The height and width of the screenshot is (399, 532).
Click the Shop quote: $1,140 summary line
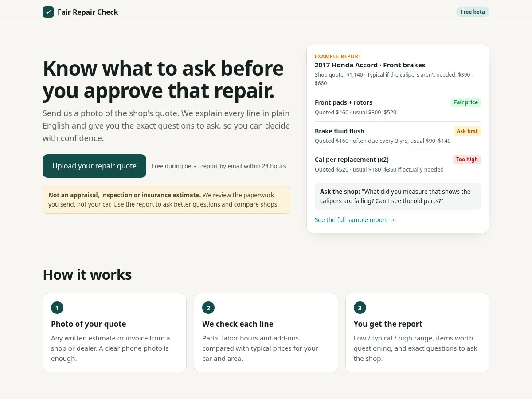(x=394, y=79)
